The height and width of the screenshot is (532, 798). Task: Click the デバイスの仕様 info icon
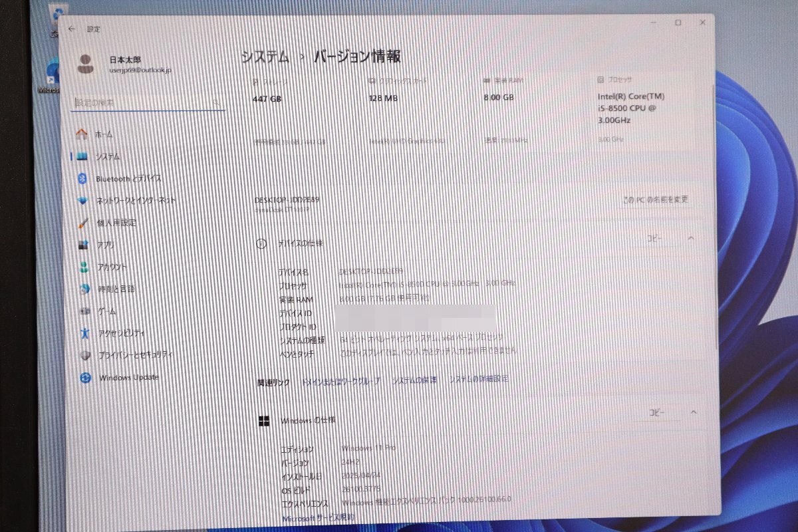pyautogui.click(x=262, y=243)
